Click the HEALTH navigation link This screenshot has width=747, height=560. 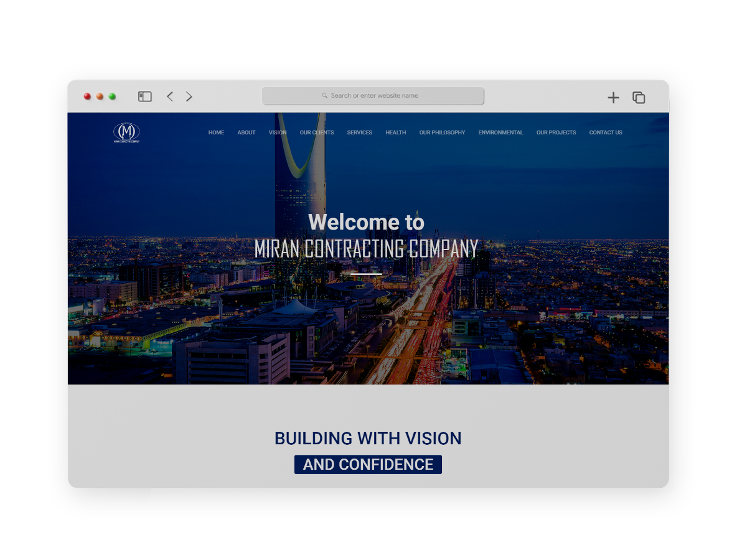coord(396,133)
